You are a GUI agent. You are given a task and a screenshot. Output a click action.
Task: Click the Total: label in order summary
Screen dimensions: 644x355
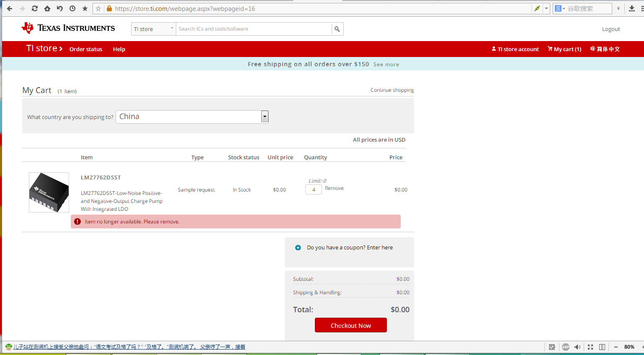(x=303, y=310)
